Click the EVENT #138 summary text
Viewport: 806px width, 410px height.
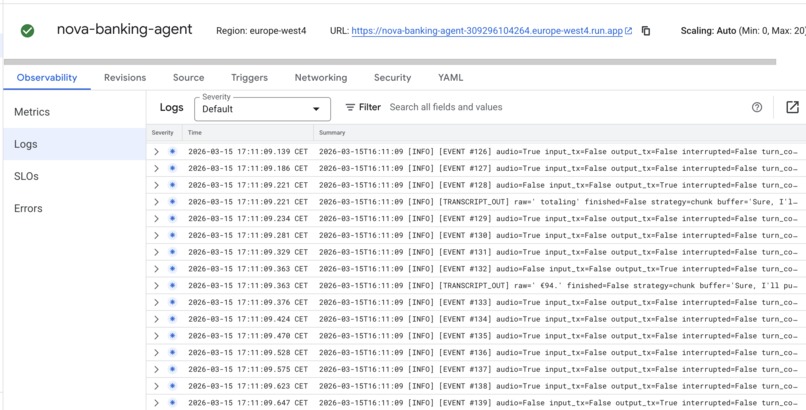560,386
